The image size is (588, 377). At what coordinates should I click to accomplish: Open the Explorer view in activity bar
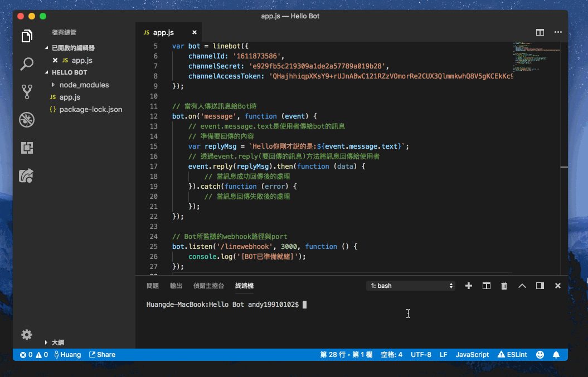(27, 36)
